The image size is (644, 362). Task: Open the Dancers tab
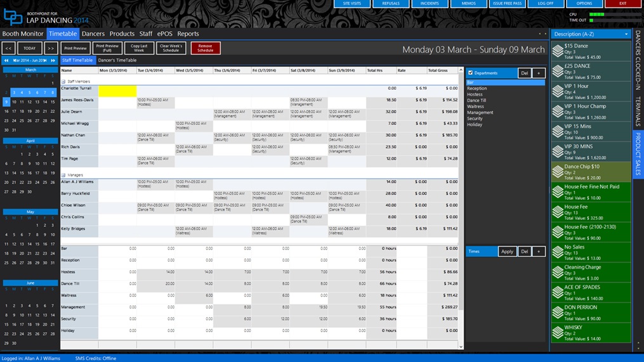click(x=93, y=34)
